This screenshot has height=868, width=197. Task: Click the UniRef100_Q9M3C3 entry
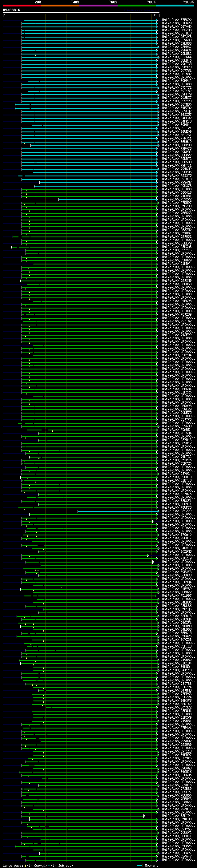pyautogui.click(x=177, y=67)
